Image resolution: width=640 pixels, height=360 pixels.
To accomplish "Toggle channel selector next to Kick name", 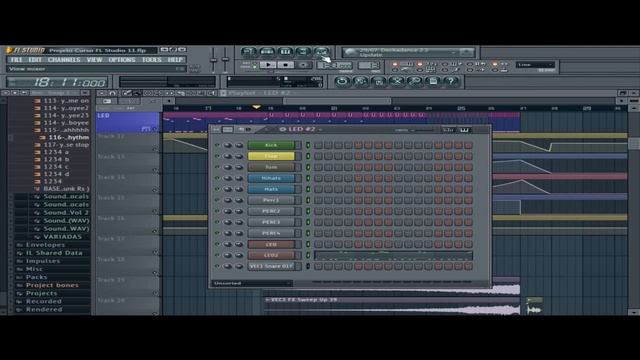I will [308, 145].
